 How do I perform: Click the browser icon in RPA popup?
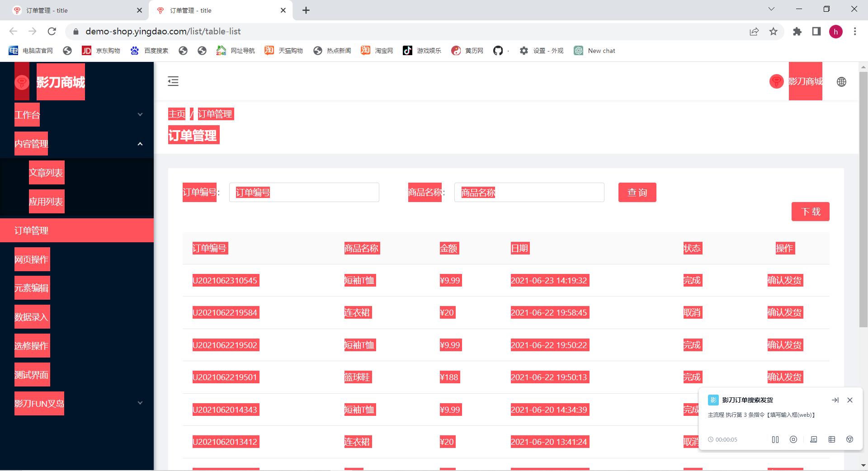click(850, 439)
